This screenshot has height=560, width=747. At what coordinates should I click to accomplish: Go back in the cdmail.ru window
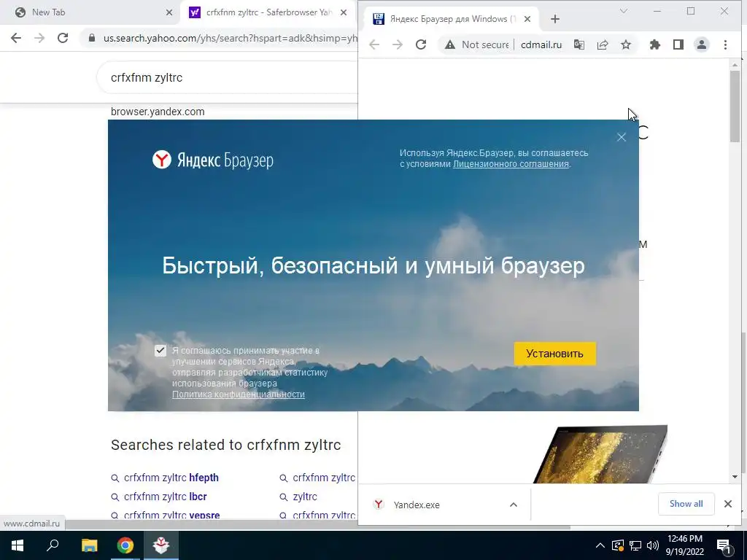(x=374, y=44)
